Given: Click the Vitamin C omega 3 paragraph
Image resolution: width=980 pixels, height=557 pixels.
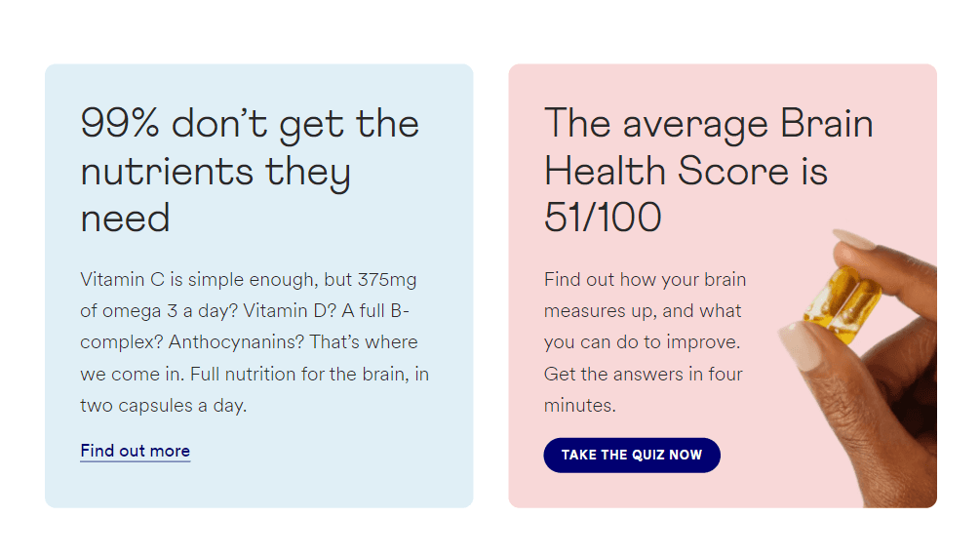Looking at the screenshot, I should [x=255, y=342].
